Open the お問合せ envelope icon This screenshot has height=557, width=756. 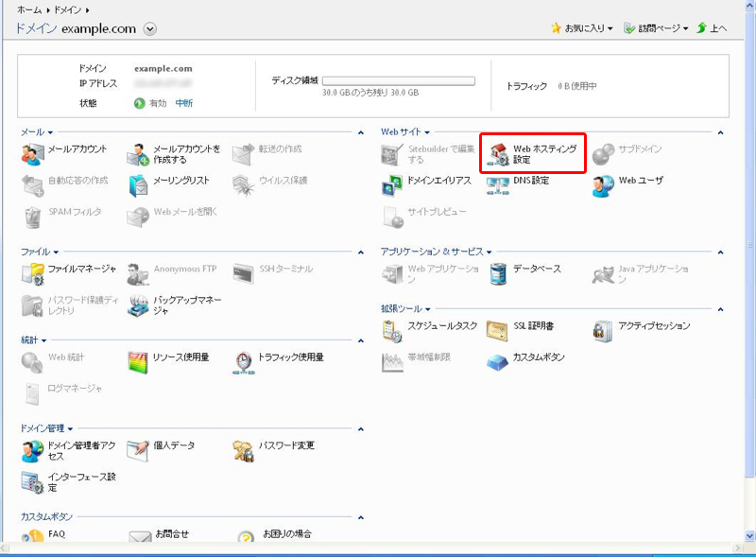[x=140, y=536]
